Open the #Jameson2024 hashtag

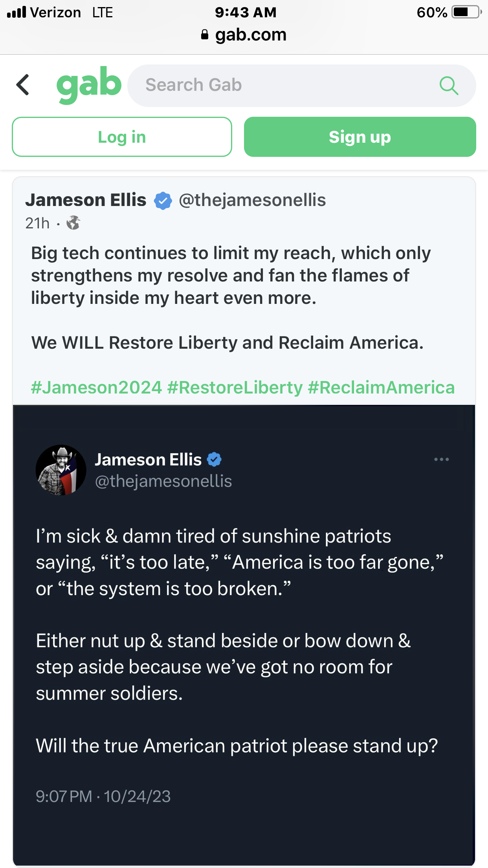pos(96,388)
